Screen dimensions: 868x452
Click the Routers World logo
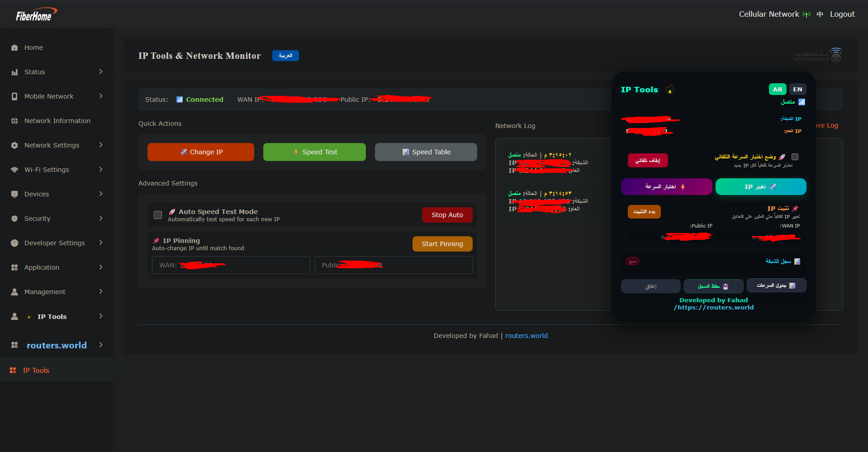tap(818, 56)
